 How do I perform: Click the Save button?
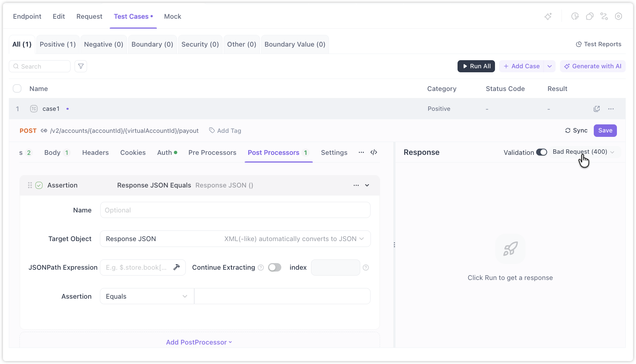click(x=605, y=131)
